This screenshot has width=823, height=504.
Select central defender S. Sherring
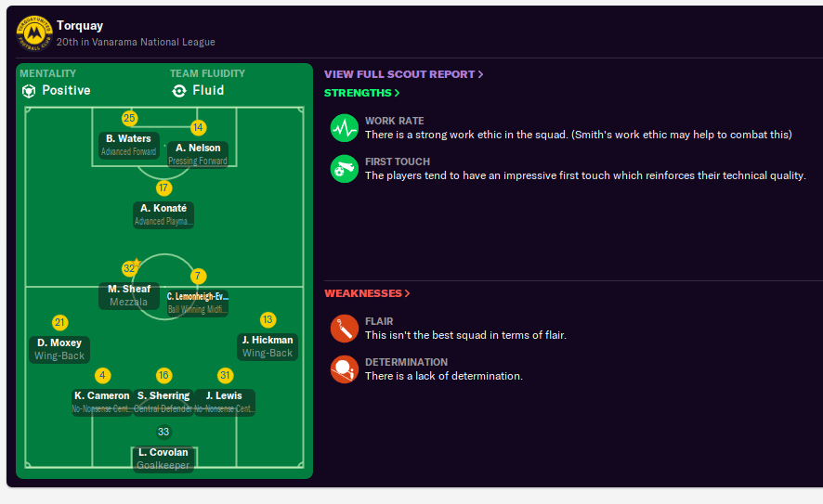pos(163,401)
